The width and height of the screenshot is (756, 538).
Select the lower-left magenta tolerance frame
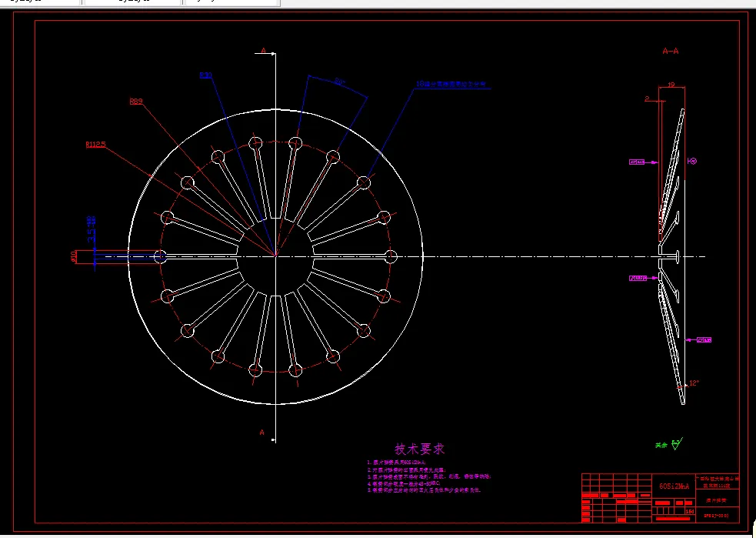(x=638, y=278)
